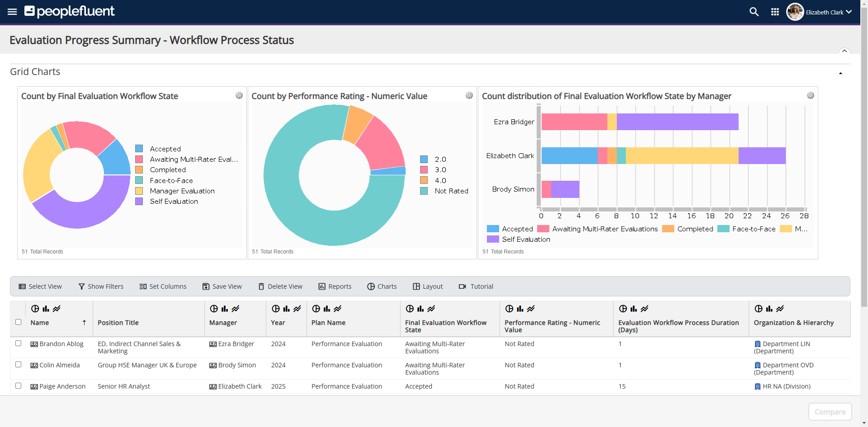Check the box for Brandon Ablog row
The image size is (868, 427).
[19, 343]
